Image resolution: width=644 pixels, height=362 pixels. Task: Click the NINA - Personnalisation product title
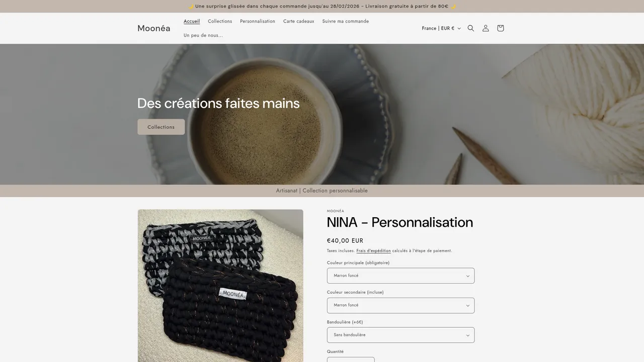point(400,222)
